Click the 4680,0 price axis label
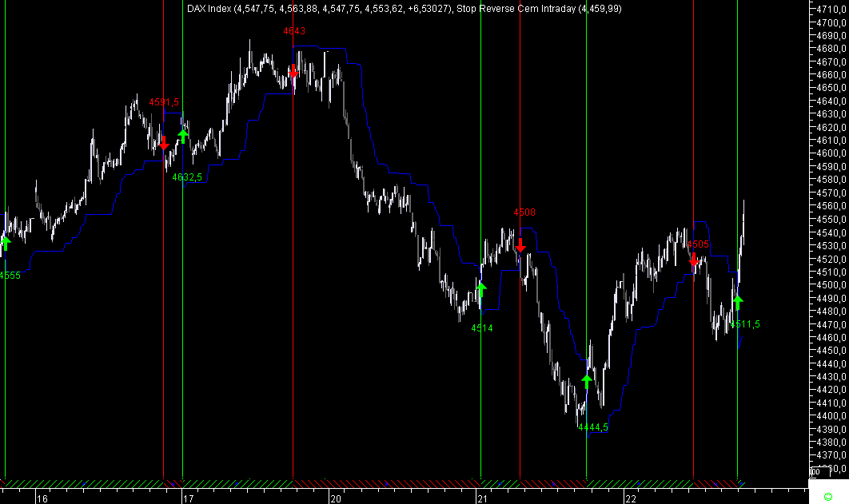The height and width of the screenshot is (504, 849). [x=831, y=49]
